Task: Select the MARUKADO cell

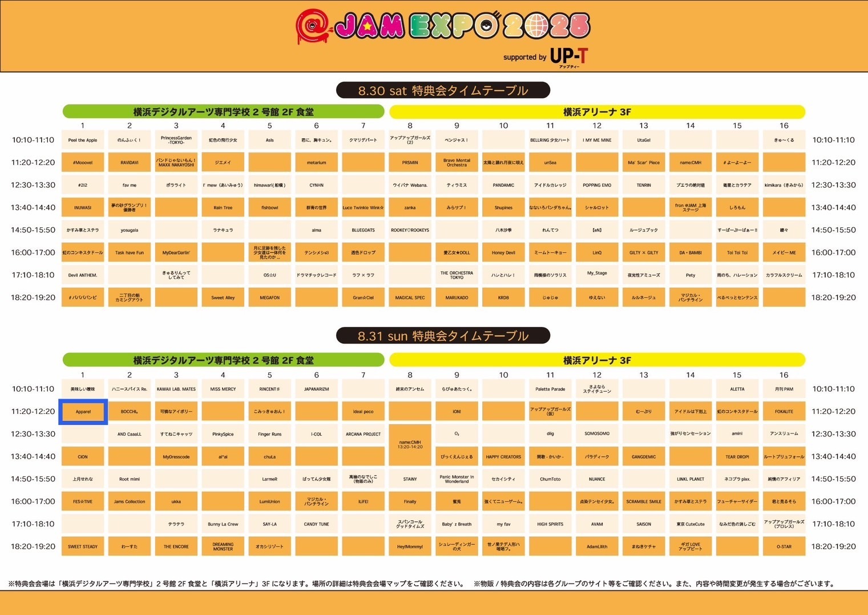Action: (457, 298)
